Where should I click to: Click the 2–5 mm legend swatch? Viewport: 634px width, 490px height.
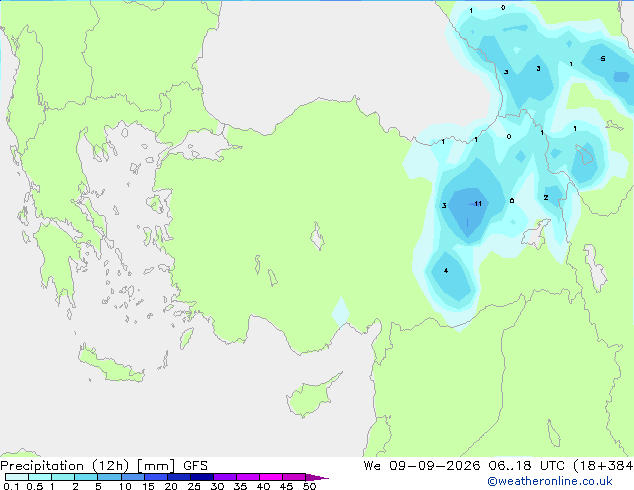(x=86, y=477)
